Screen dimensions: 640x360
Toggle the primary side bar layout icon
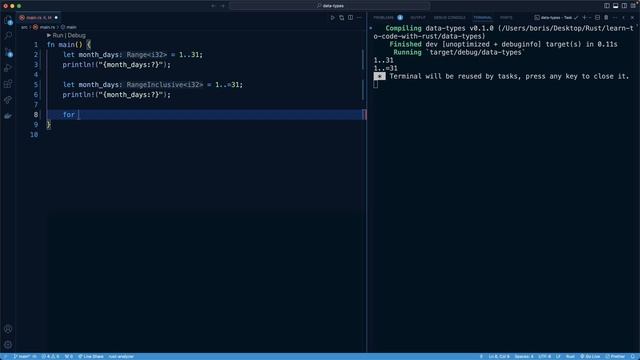click(x=607, y=6)
